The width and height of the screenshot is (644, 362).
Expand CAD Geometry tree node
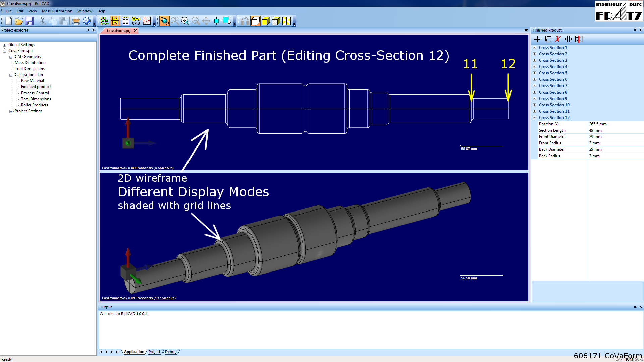click(11, 57)
